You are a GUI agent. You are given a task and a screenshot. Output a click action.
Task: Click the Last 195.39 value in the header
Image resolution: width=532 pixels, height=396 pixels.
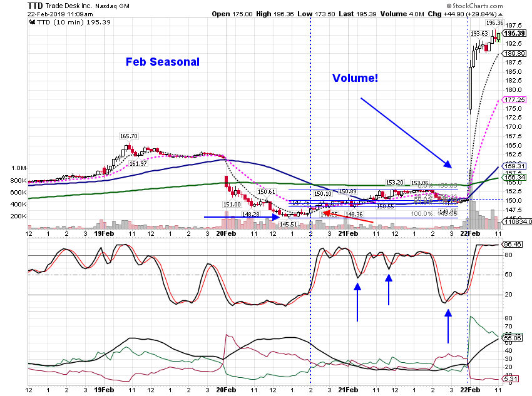coord(357,14)
